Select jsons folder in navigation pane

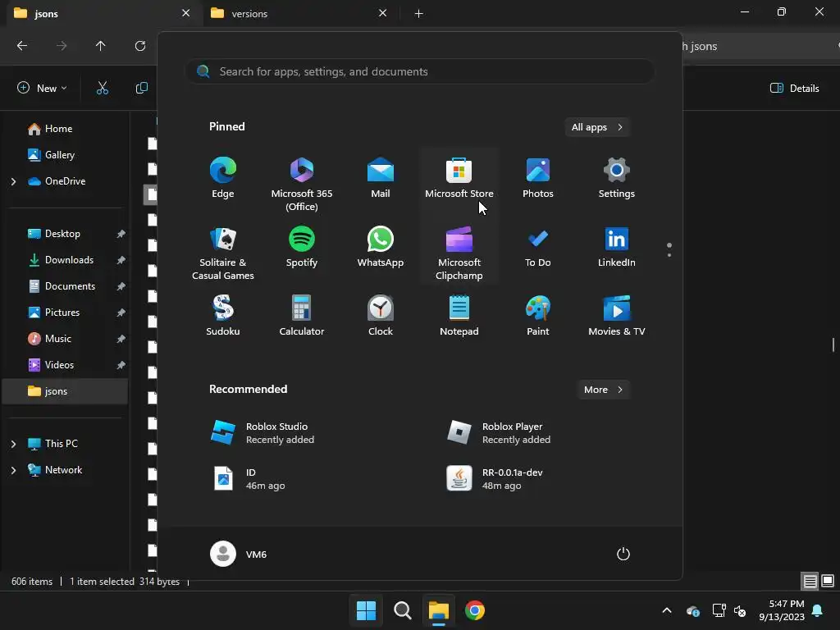[x=64, y=391]
